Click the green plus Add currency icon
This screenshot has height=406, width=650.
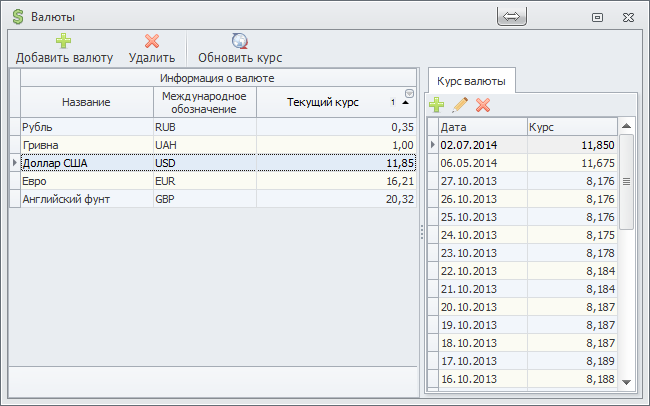click(64, 41)
